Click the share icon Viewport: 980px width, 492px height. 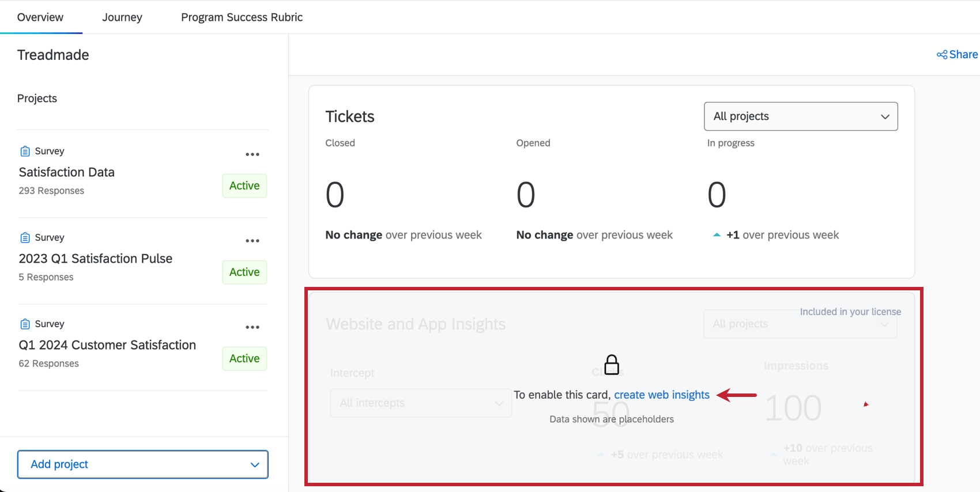[942, 55]
